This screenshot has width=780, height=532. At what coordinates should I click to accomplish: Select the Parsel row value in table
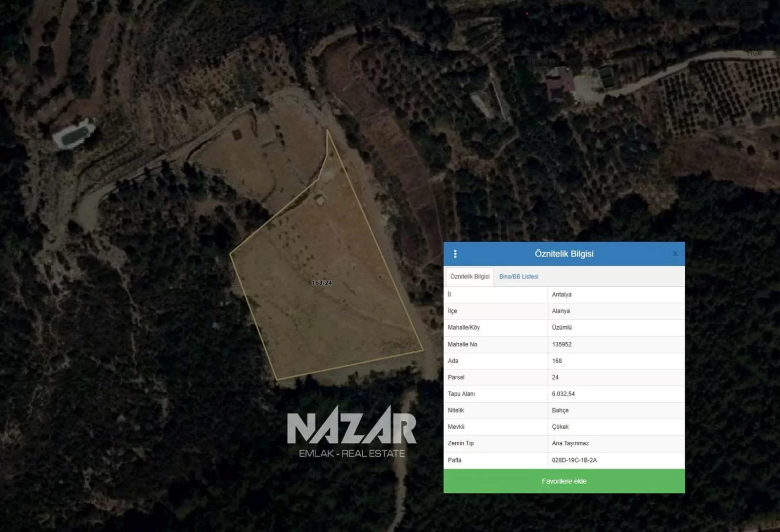(x=555, y=377)
